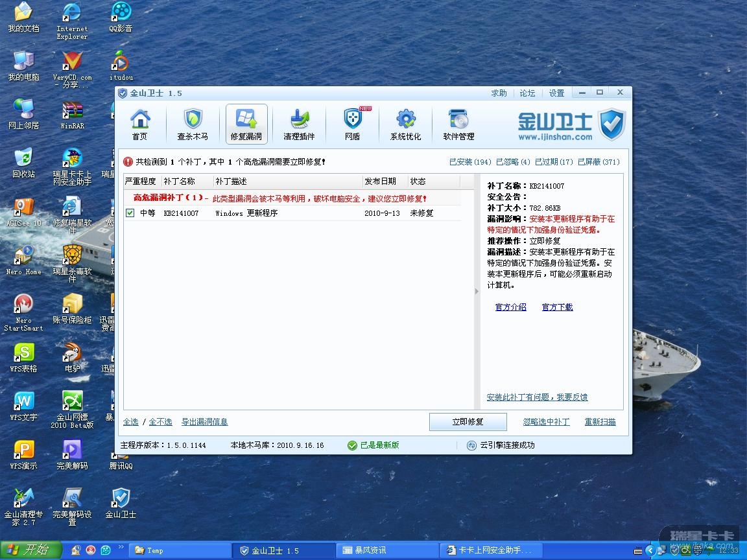Open Nero StartSmart desktop icon
This screenshot has height=560, width=747.
[x=23, y=312]
